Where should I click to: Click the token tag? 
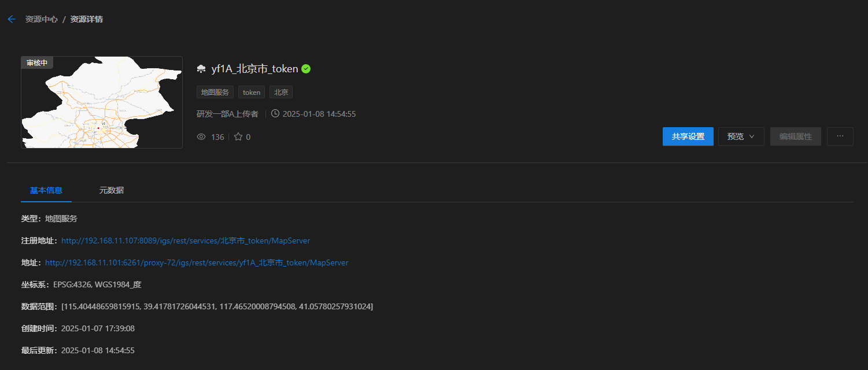pyautogui.click(x=252, y=92)
